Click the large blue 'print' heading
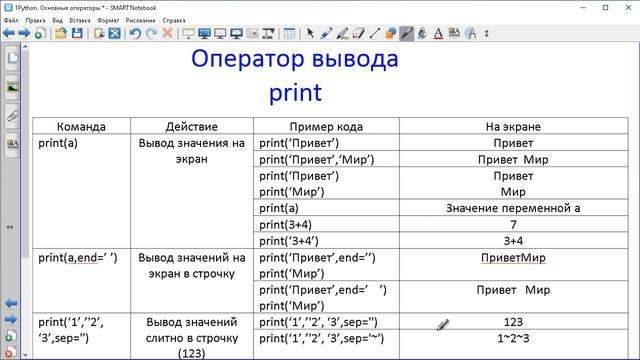Screen dimensions: 640x360 (x=296, y=93)
